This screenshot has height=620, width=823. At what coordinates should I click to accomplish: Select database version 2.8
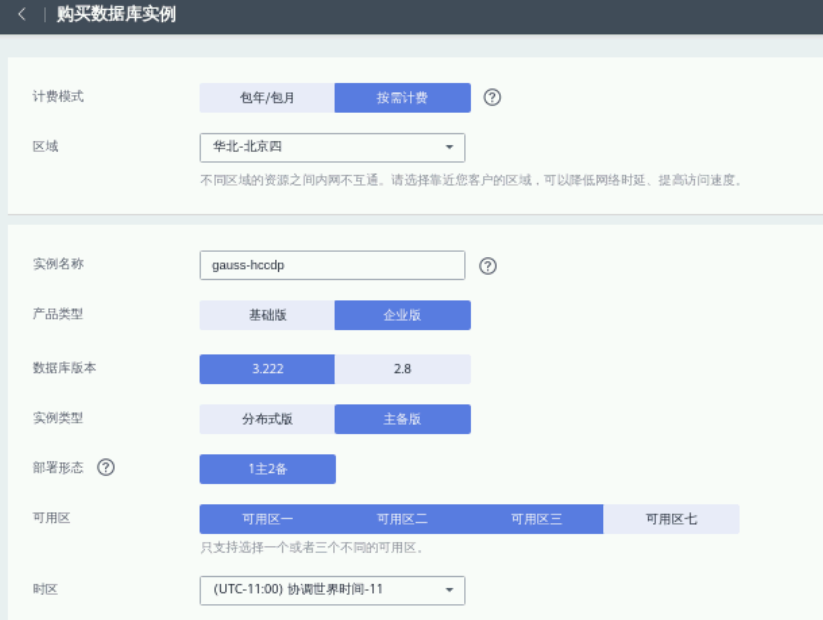[x=403, y=369]
